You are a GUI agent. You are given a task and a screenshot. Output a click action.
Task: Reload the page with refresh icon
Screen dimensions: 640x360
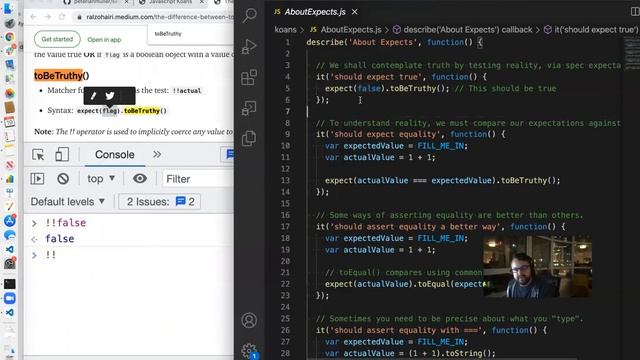[62, 17]
